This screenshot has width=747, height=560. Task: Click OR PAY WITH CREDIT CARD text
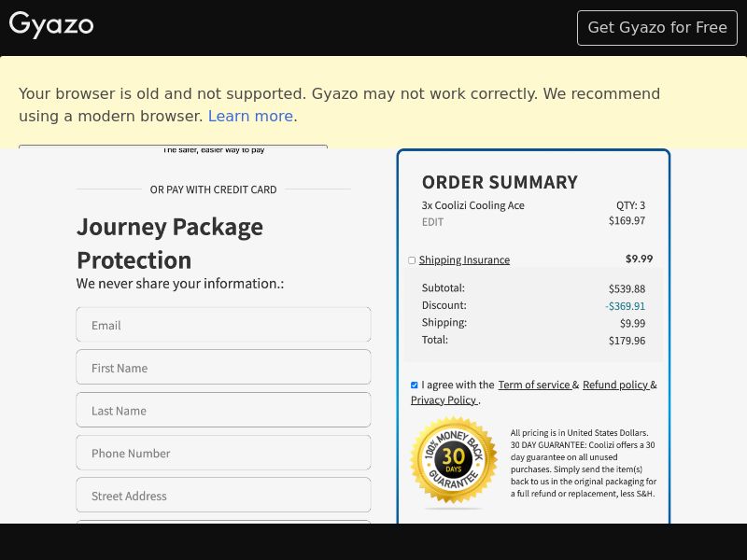point(214,189)
